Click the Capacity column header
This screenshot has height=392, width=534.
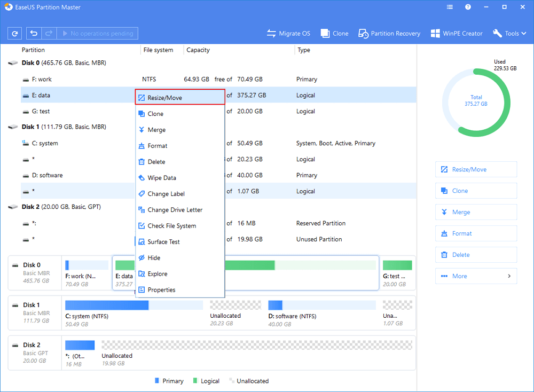198,50
